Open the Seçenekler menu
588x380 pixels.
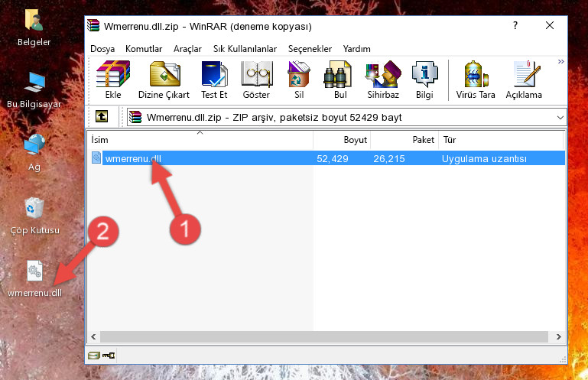pyautogui.click(x=310, y=49)
